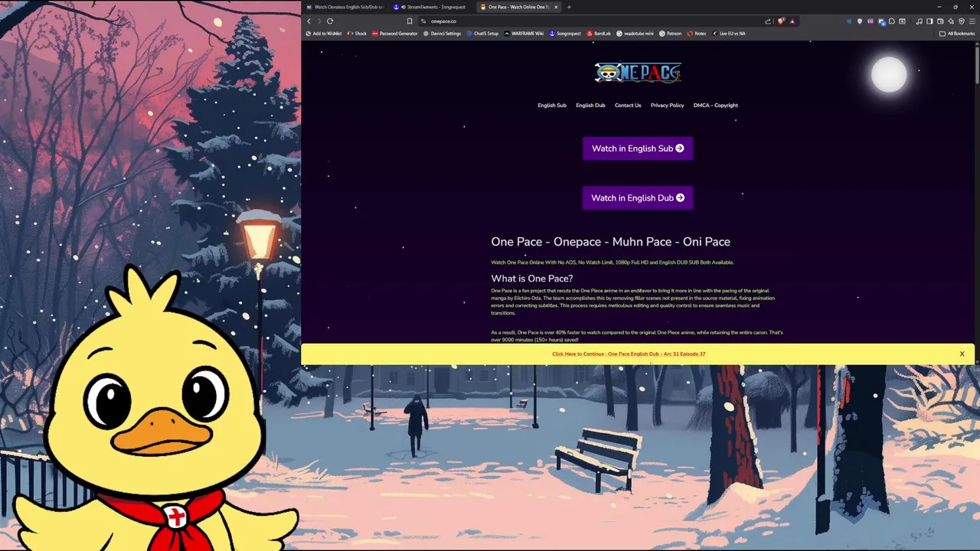The image size is (980, 551).
Task: Open Password Generator bookmark
Action: pyautogui.click(x=395, y=34)
